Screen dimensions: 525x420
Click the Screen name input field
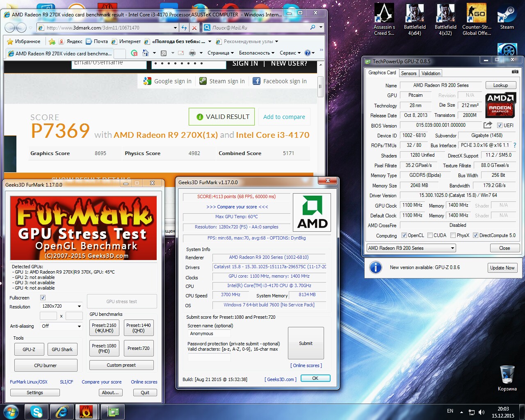point(209,333)
